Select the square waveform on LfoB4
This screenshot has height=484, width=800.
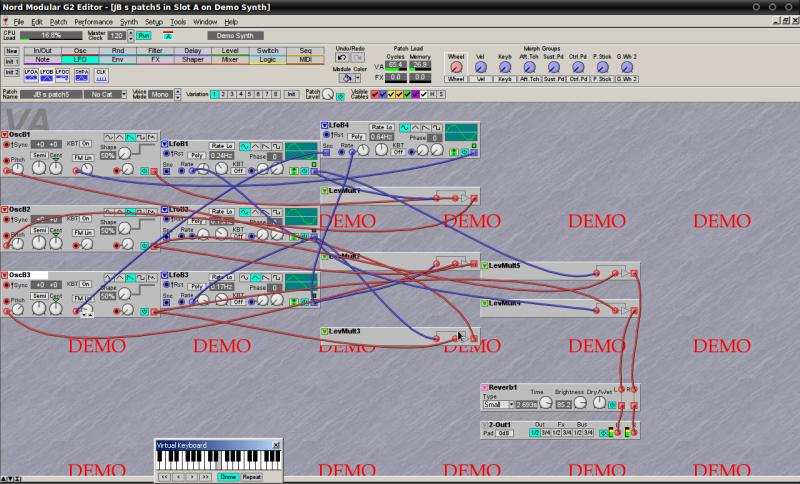click(x=437, y=128)
